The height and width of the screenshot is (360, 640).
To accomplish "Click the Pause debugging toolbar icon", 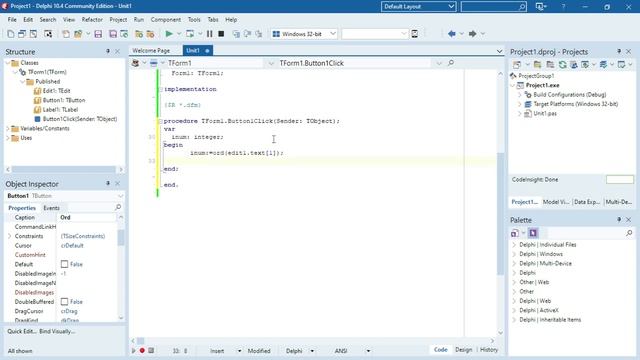I will (x=209, y=34).
